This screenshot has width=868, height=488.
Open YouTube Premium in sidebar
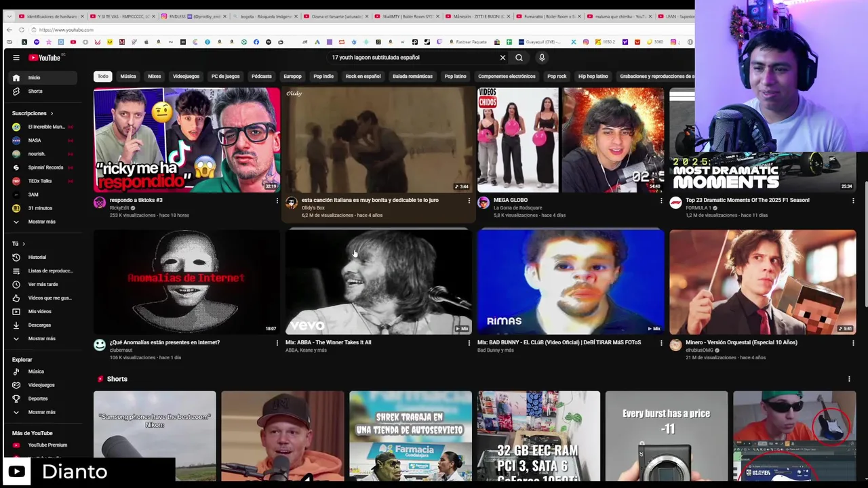(x=43, y=445)
